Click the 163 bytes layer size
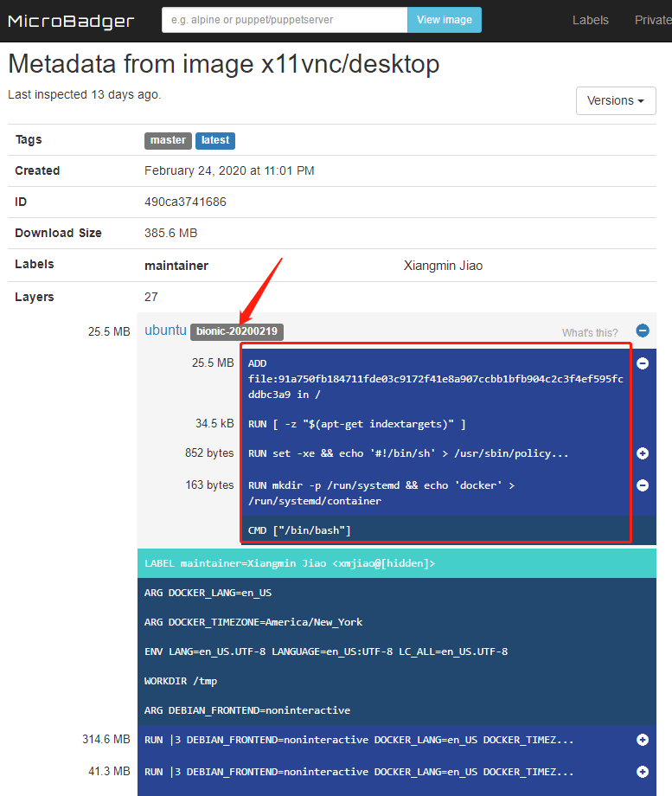The height and width of the screenshot is (796, 672). click(209, 485)
